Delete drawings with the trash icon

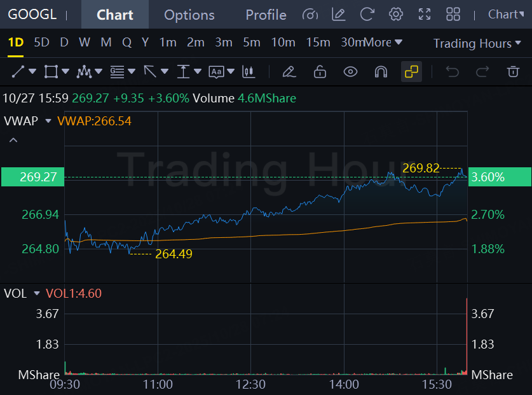(513, 72)
